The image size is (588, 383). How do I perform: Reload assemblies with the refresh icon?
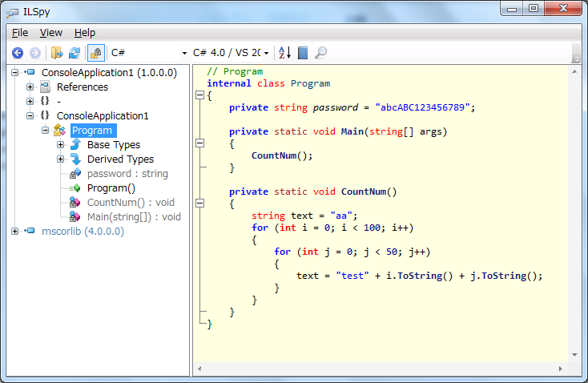pyautogui.click(x=75, y=53)
